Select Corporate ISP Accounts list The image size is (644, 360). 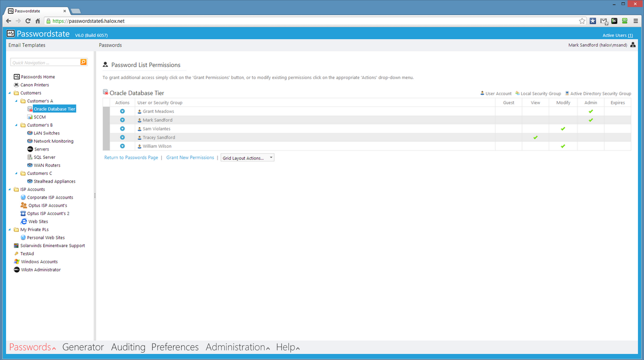click(x=50, y=197)
